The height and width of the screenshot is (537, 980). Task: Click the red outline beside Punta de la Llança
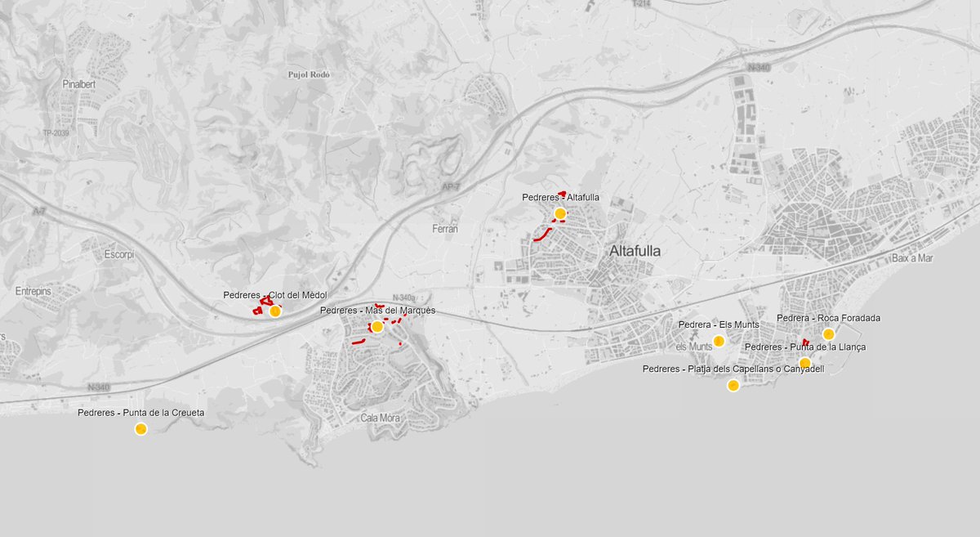pyautogui.click(x=805, y=343)
